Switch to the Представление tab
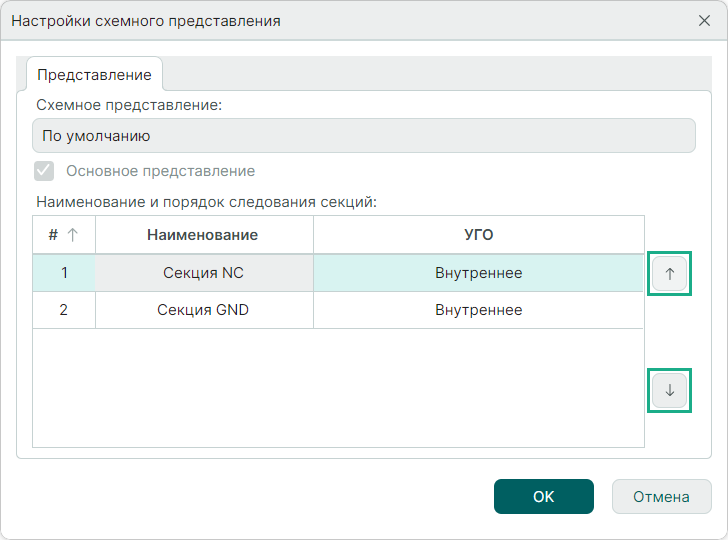This screenshot has width=728, height=540. point(94,75)
